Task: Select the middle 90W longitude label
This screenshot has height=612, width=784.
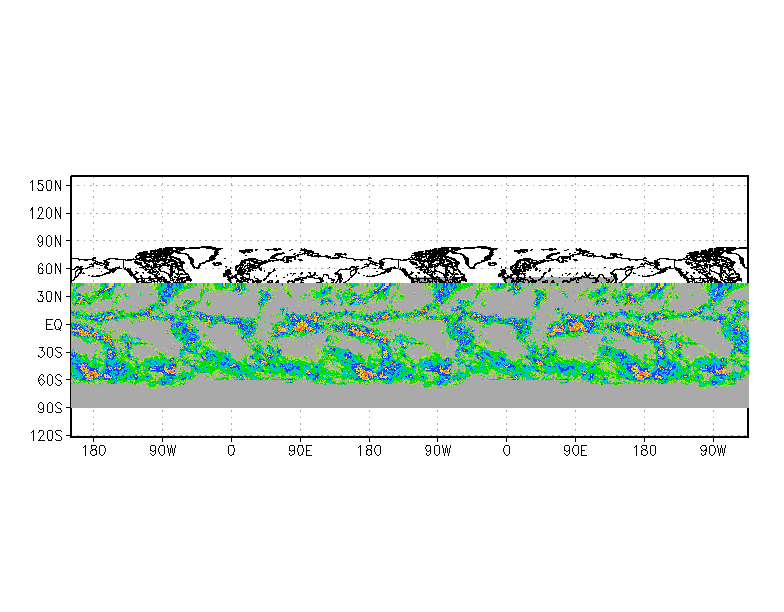Action: coord(437,451)
